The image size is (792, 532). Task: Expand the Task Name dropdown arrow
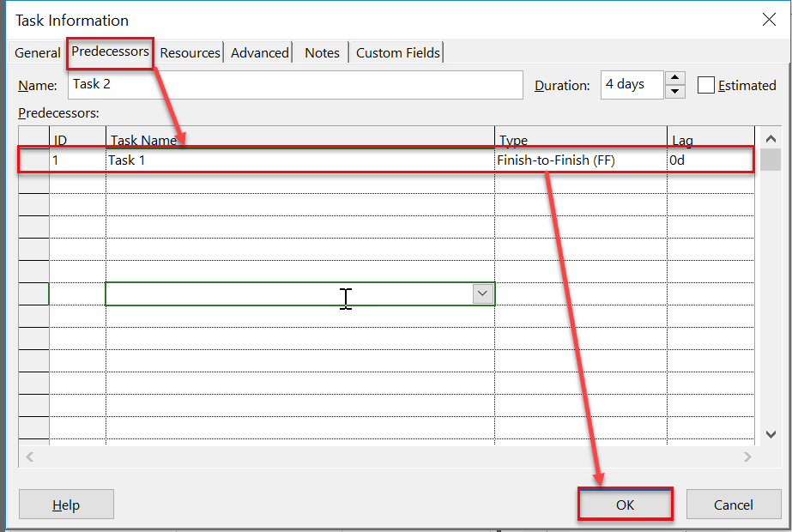click(x=483, y=293)
